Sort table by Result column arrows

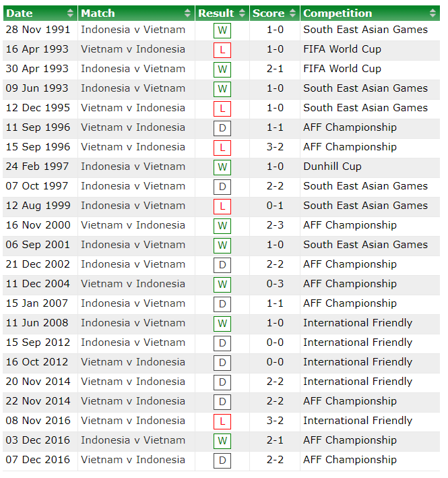pyautogui.click(x=242, y=13)
